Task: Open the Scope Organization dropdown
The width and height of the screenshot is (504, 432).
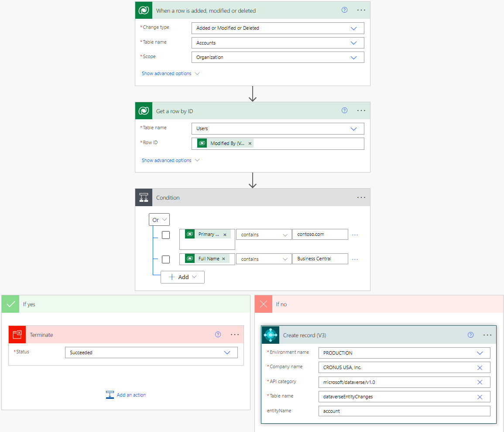Action: pos(278,57)
